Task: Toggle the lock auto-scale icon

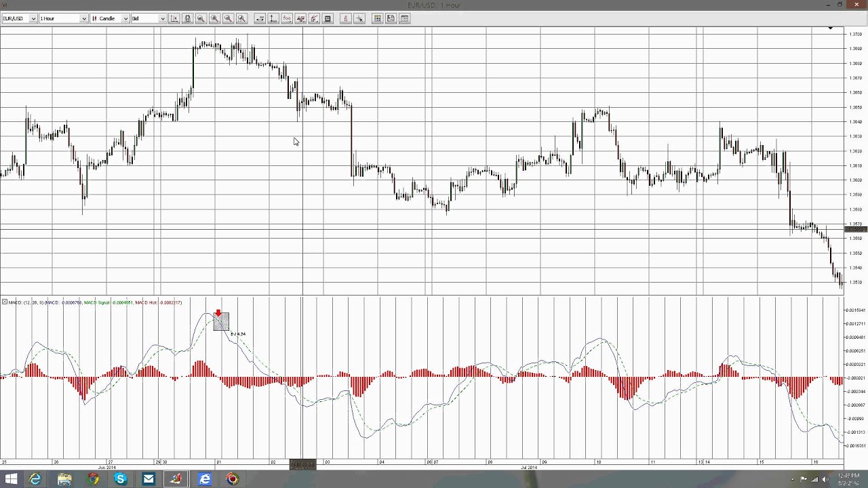Action: pyautogui.click(x=188, y=18)
